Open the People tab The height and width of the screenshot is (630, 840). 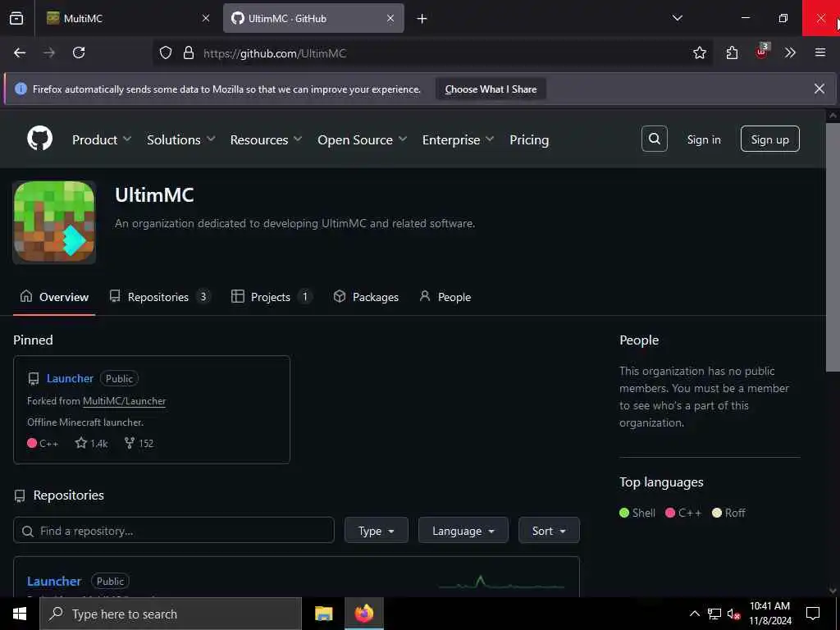[445, 297]
